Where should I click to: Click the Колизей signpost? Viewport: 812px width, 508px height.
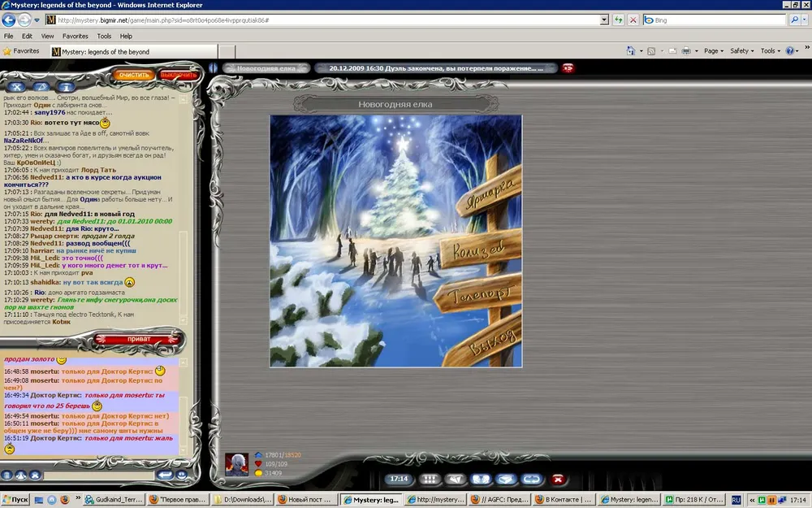tap(479, 250)
